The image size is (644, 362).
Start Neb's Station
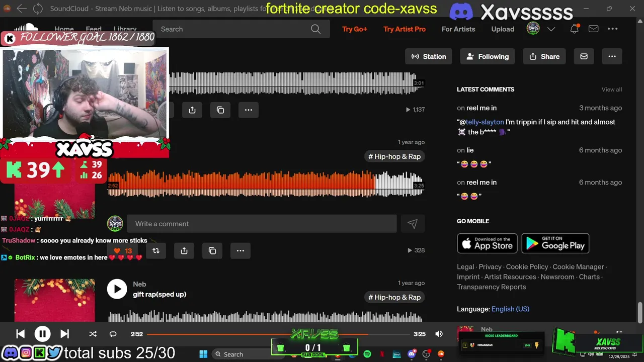point(429,56)
